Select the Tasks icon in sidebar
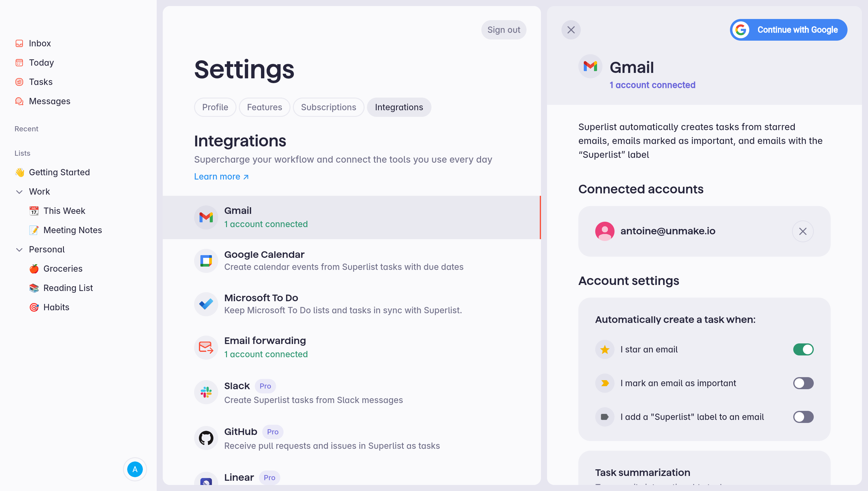Screen dimensions: 868x491 pyautogui.click(x=19, y=82)
